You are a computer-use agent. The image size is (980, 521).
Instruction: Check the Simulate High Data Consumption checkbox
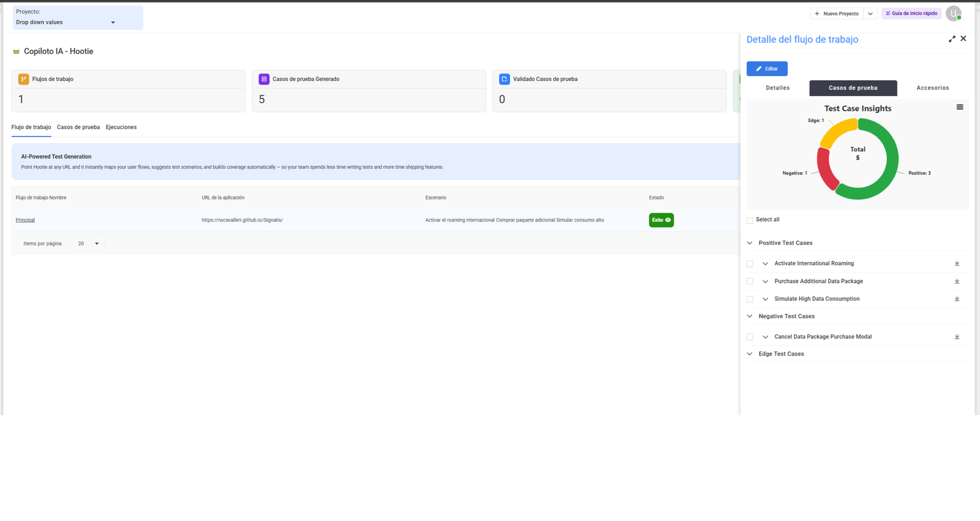[x=750, y=299]
